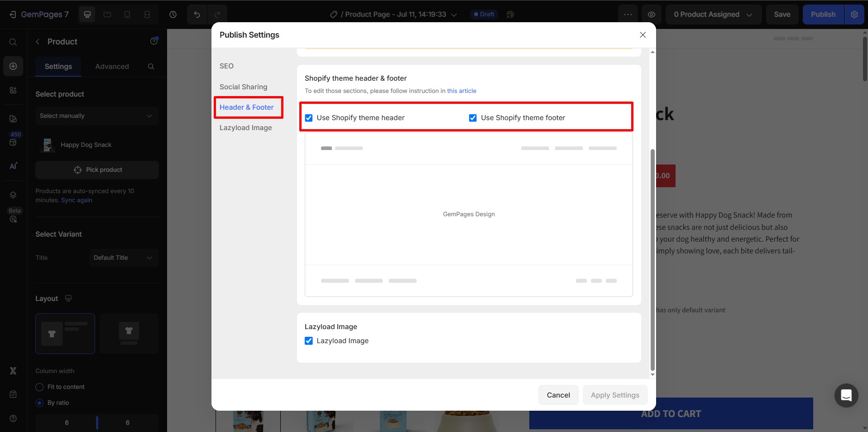Click the preview eye icon

coord(651,15)
